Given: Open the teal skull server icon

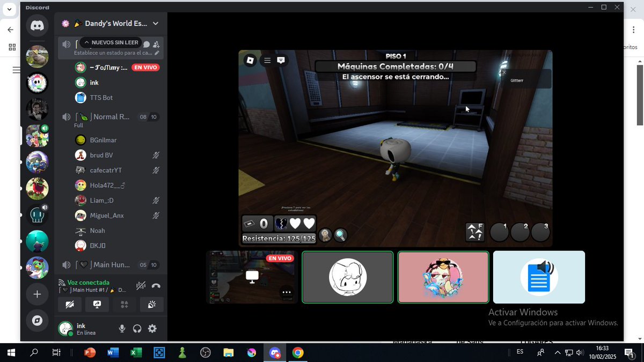Looking at the screenshot, I should 37,215.
